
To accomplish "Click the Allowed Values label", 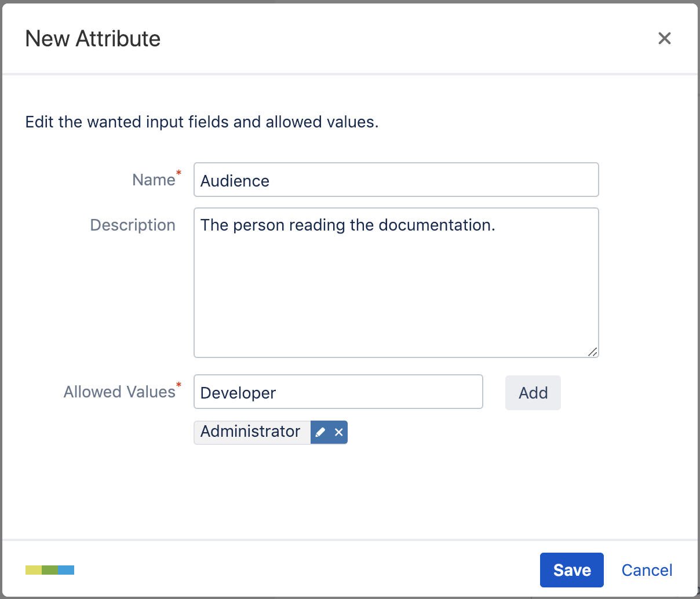I will tap(119, 392).
